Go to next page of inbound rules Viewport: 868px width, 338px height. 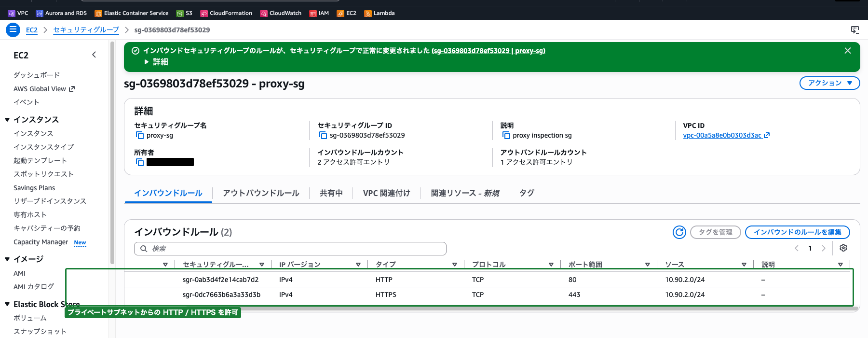[x=824, y=248]
